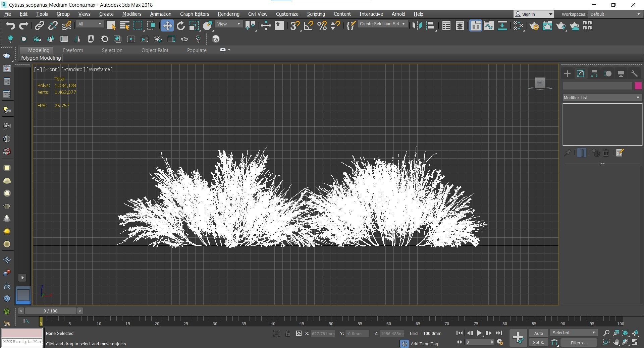Viewport: 644px width, 348px height.
Task: Click the Align tool icon
Action: tap(430, 26)
